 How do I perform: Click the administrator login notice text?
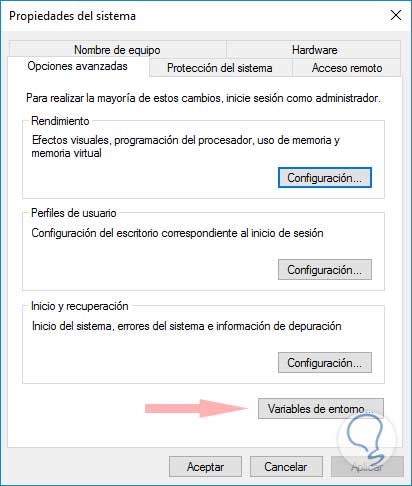pyautogui.click(x=203, y=98)
